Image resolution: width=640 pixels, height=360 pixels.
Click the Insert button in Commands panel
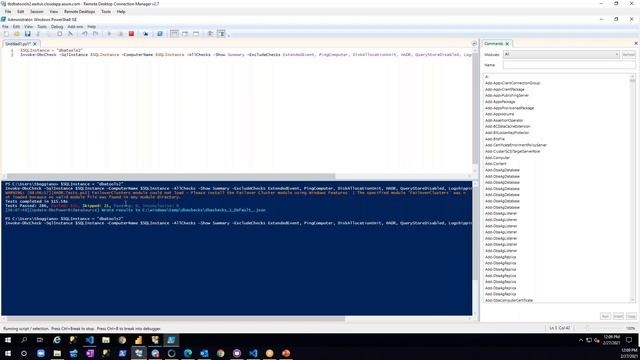pos(618,316)
